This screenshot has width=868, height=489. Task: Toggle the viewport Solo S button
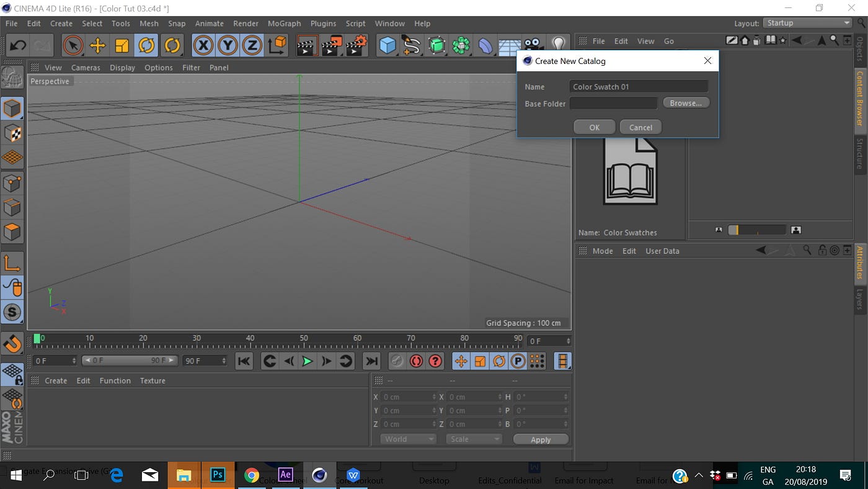(x=12, y=312)
